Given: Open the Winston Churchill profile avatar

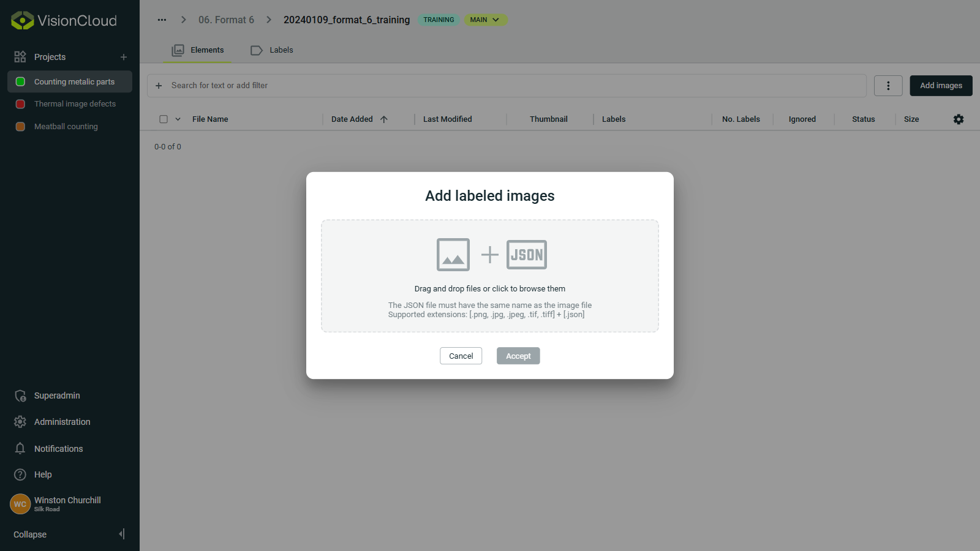Looking at the screenshot, I should coord(20,504).
